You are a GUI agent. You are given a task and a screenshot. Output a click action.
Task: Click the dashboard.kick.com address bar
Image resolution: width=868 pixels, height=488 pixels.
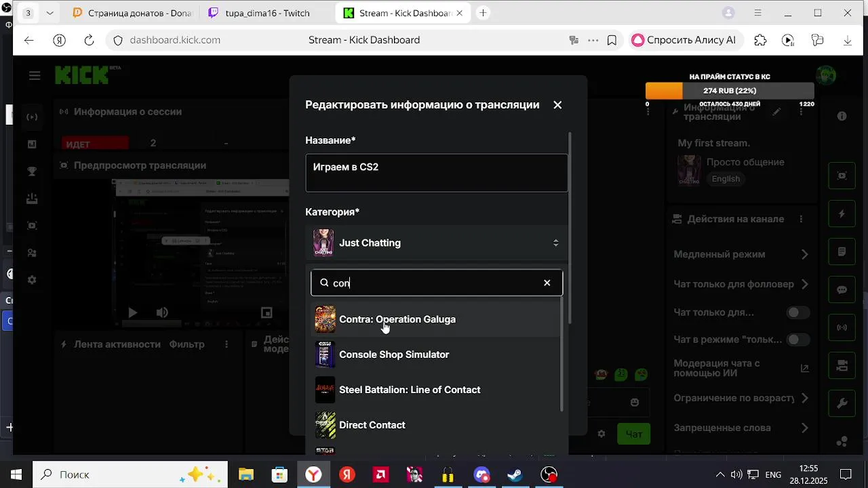pyautogui.click(x=176, y=40)
